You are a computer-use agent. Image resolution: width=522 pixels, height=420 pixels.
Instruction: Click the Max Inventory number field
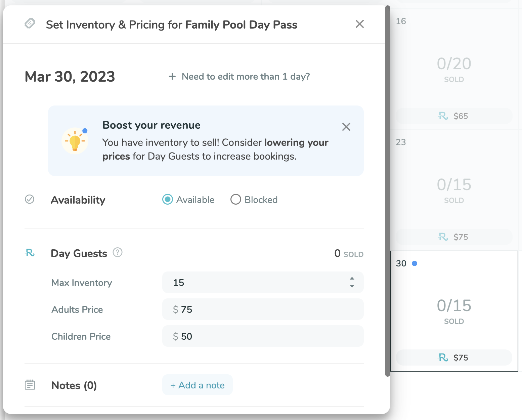[x=255, y=282]
